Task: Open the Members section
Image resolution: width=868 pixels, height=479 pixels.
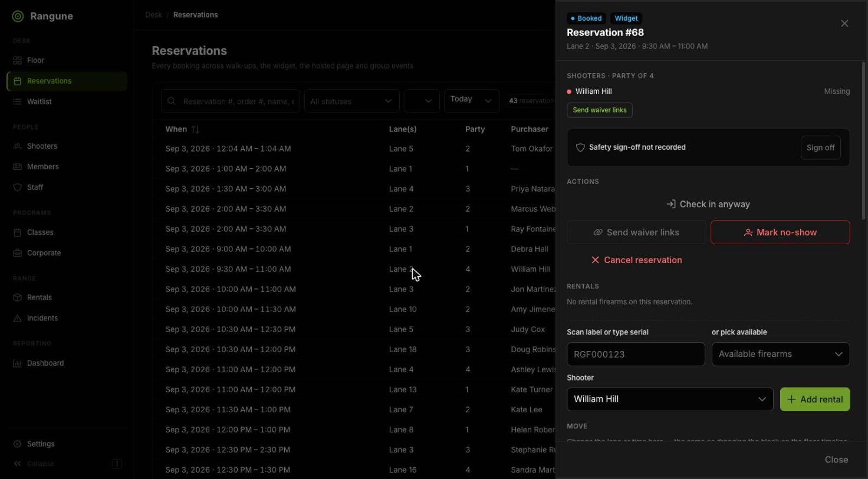Action: [67, 166]
